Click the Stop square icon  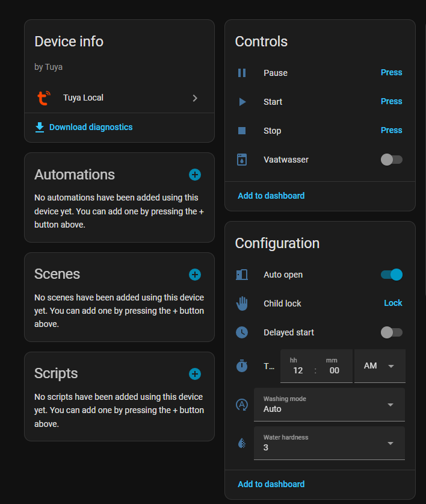(x=242, y=130)
